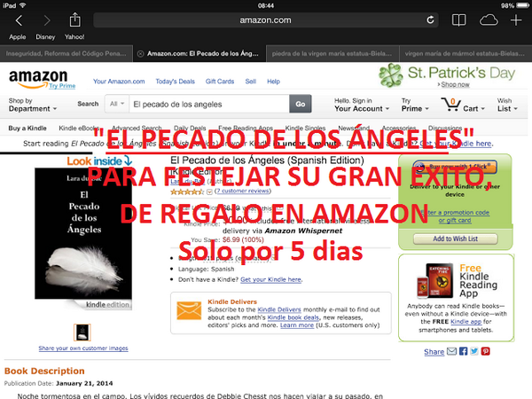Open a new Safari tab with plus
532x399 pixels.
pos(516,20)
